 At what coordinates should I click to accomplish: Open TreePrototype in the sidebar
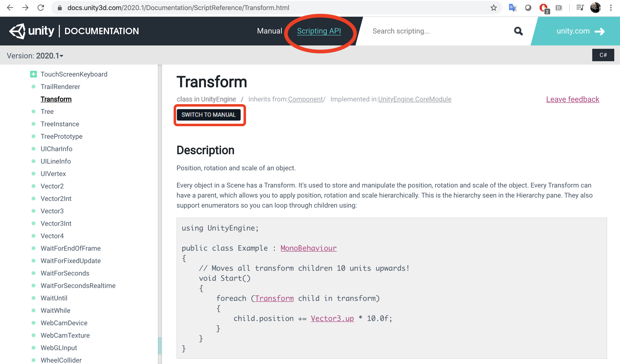pyautogui.click(x=62, y=136)
